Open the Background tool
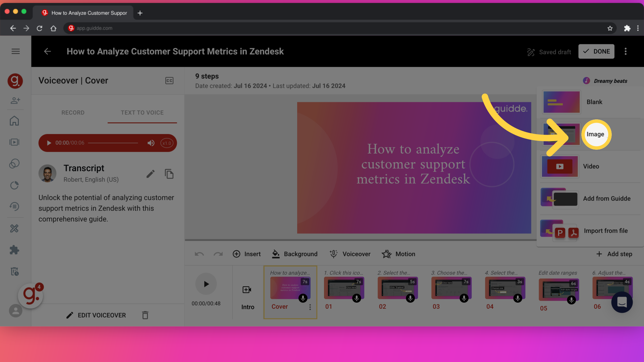The width and height of the screenshot is (644, 362). click(x=294, y=254)
